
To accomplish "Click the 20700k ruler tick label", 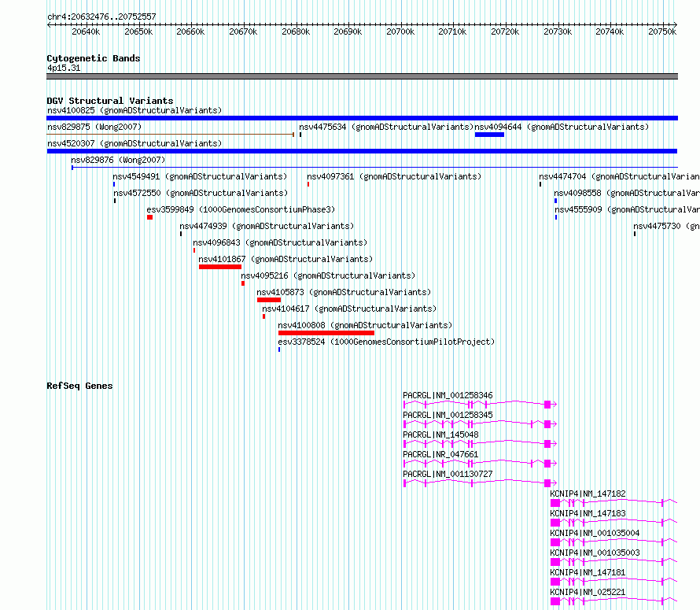I will [x=400, y=31].
